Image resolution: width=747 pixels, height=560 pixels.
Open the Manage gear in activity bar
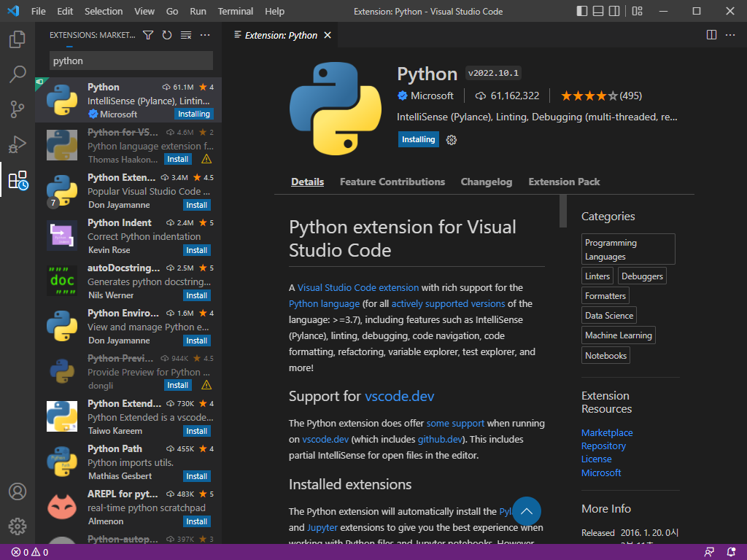point(18,526)
